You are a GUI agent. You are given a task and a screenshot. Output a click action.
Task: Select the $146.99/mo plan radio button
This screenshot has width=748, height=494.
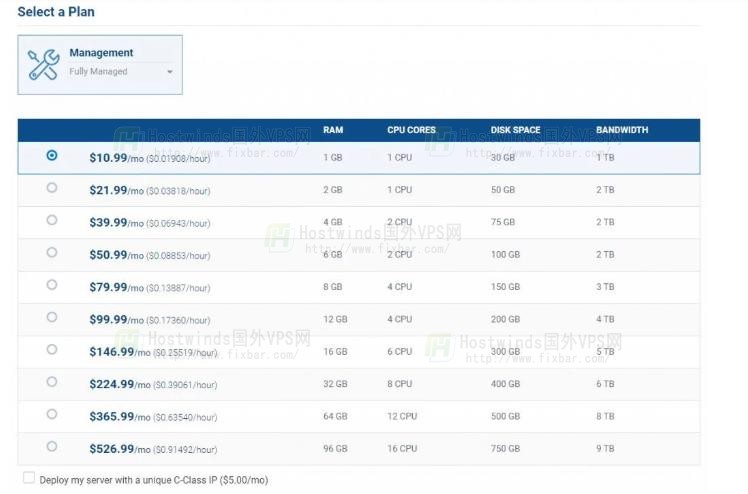pos(52,350)
